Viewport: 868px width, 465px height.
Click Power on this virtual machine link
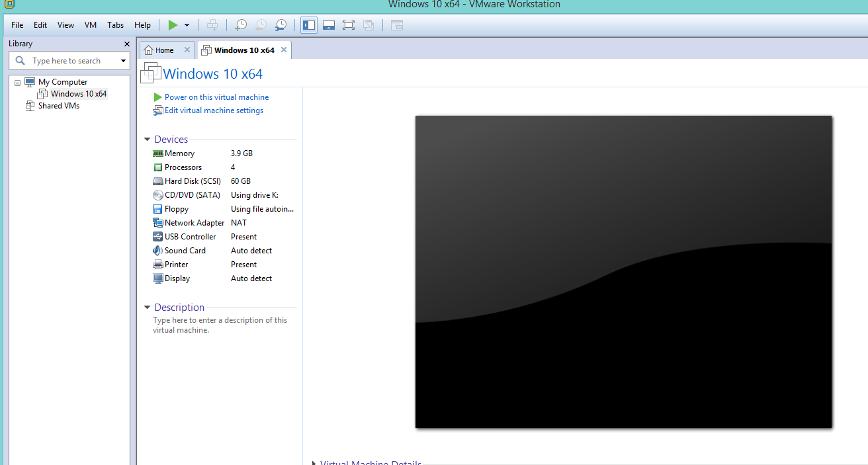tap(216, 97)
